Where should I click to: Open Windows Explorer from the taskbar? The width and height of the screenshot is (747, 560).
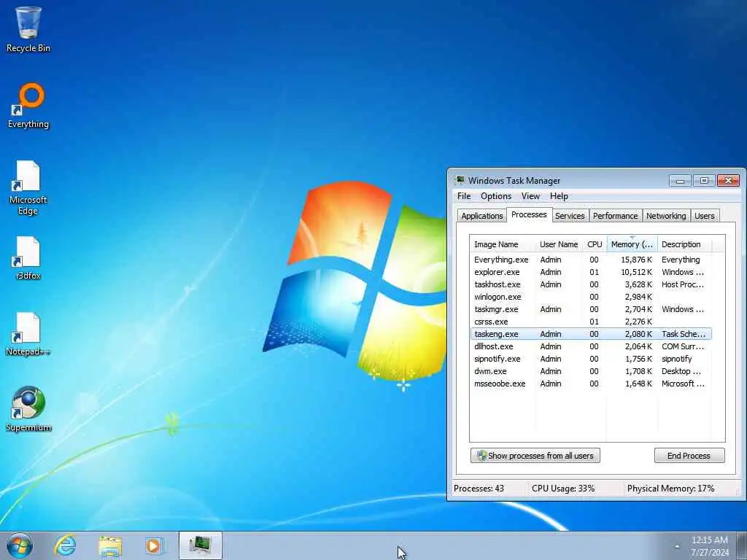click(110, 545)
